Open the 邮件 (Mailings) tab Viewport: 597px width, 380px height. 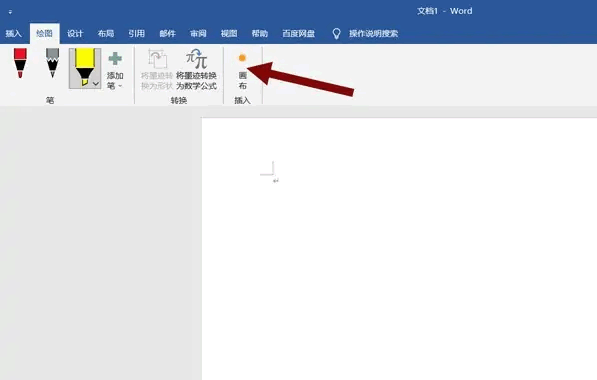[167, 34]
